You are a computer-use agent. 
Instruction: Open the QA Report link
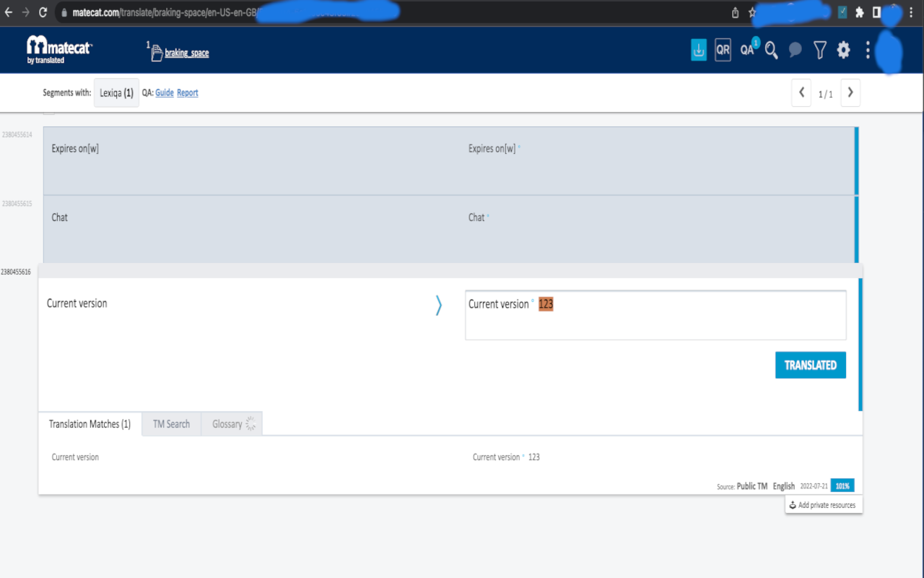[188, 93]
